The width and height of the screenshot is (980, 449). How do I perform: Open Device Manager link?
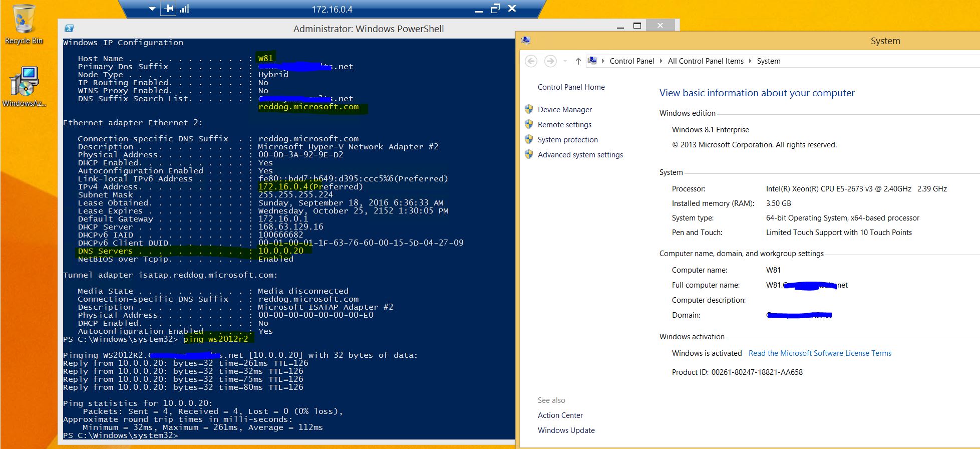[564, 110]
